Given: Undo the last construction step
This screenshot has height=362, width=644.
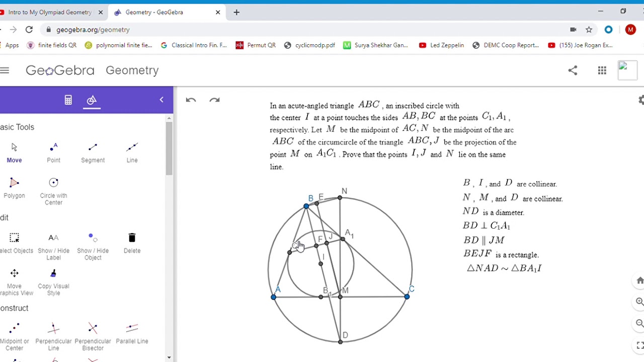Looking at the screenshot, I should [x=191, y=100].
